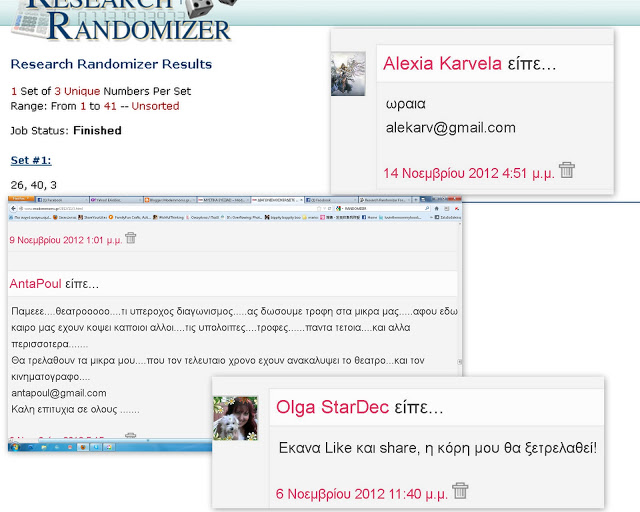Click trash icon beside 9 Νοεμβρίου 1:01 timestamp
This screenshot has width=640, height=512.
tap(130, 238)
